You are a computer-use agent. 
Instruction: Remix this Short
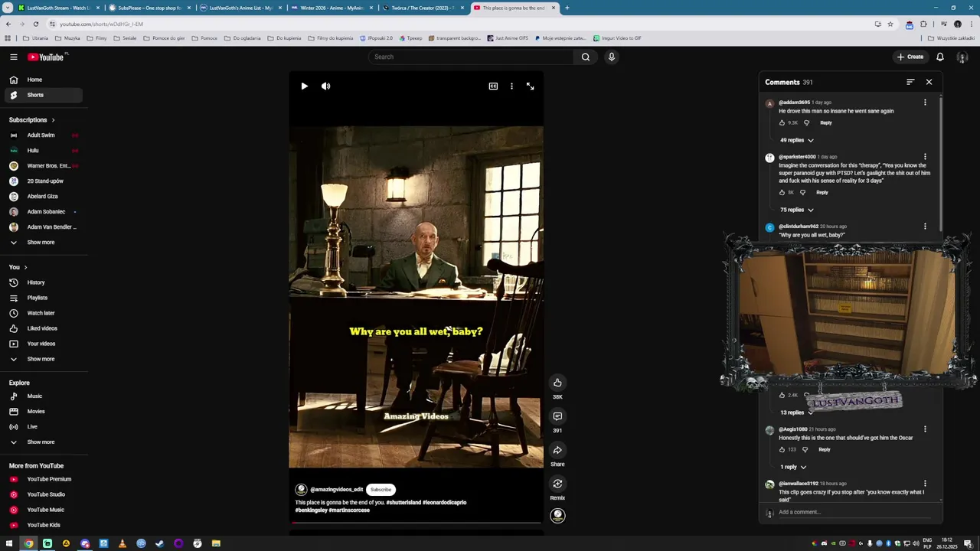click(557, 484)
